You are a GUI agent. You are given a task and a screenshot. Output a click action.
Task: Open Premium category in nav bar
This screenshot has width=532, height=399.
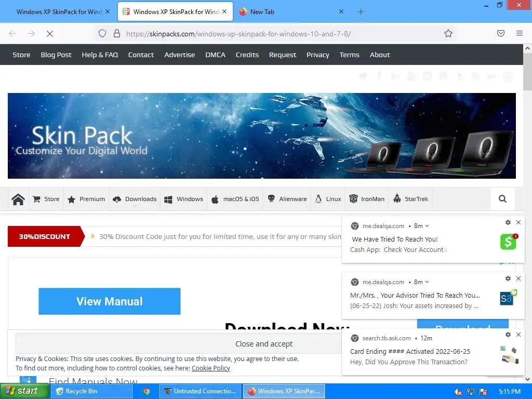86,199
